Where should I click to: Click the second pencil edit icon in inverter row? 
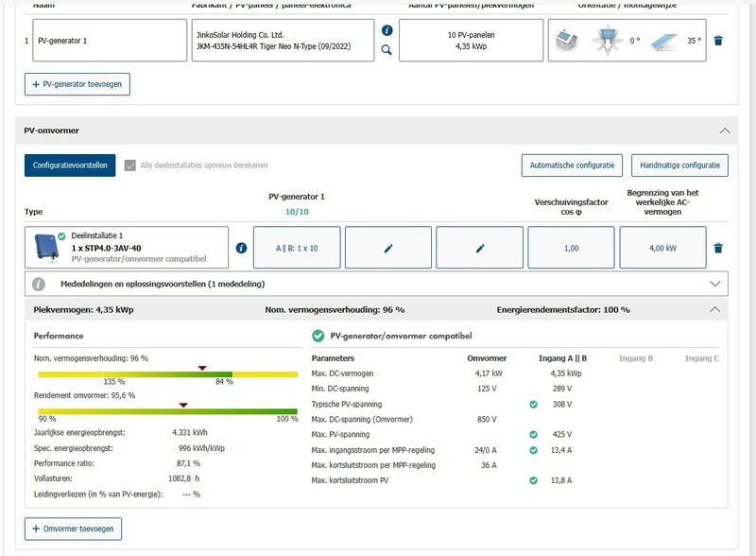[479, 249]
